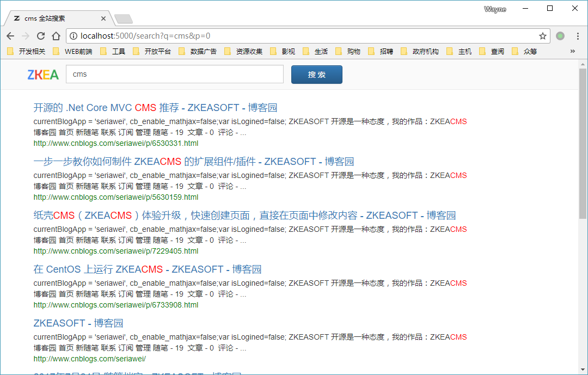Open the 开放平台 bookmark folder
This screenshot has width=588, height=375.
pos(152,51)
